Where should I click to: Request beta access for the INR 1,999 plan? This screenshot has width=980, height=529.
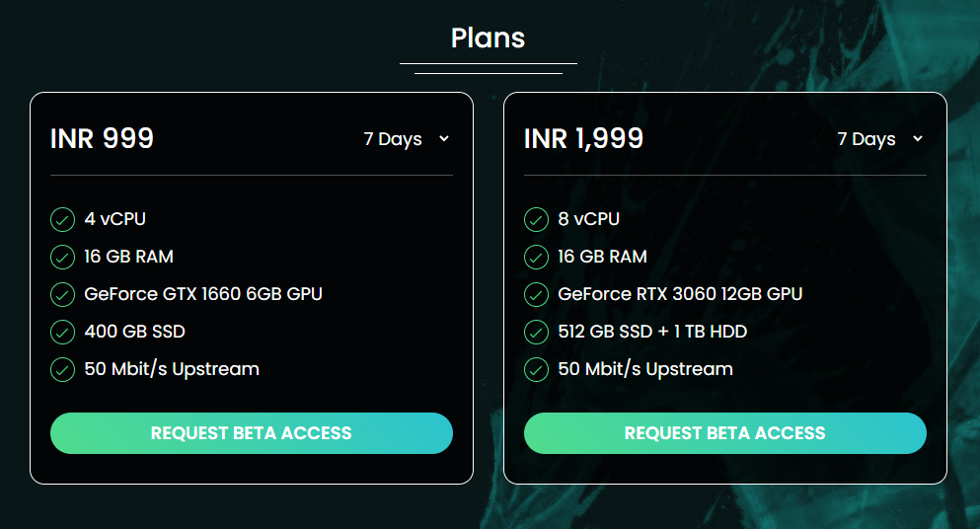[725, 433]
